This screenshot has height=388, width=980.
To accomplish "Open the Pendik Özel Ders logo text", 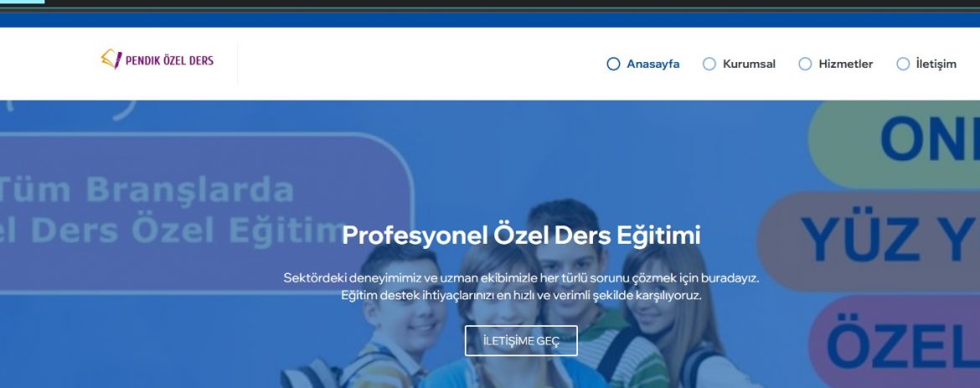I will pyautogui.click(x=169, y=60).
